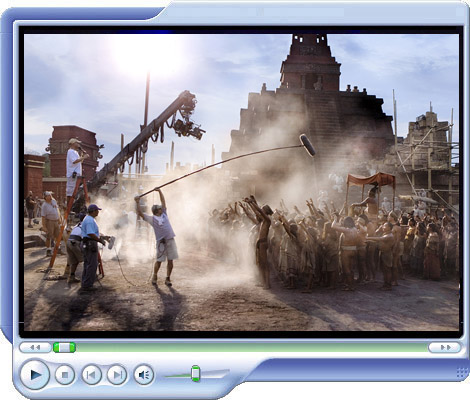
Task: Start playback with the Play button
Action: (x=35, y=375)
